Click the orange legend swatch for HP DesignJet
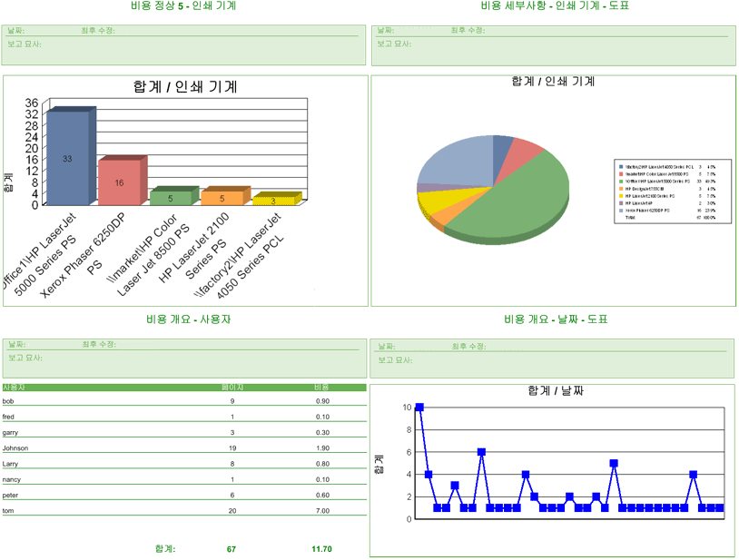This screenshot has width=739, height=560. pyautogui.click(x=621, y=189)
